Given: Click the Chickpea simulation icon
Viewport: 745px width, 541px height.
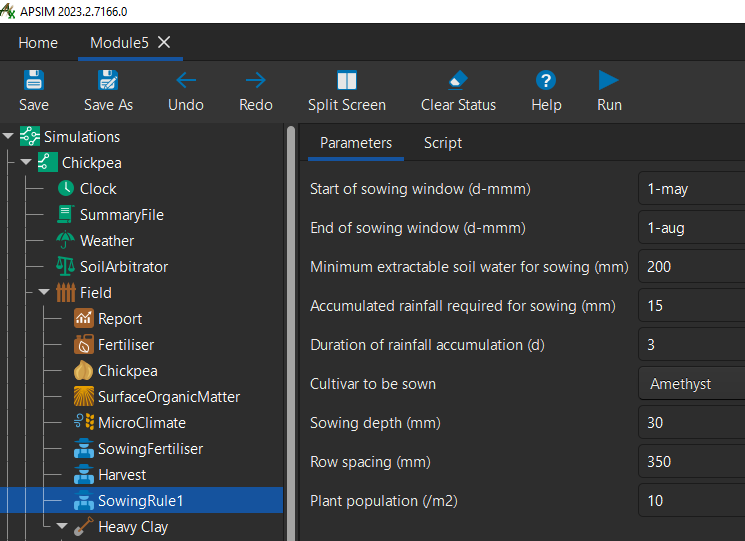Looking at the screenshot, I should (48, 162).
